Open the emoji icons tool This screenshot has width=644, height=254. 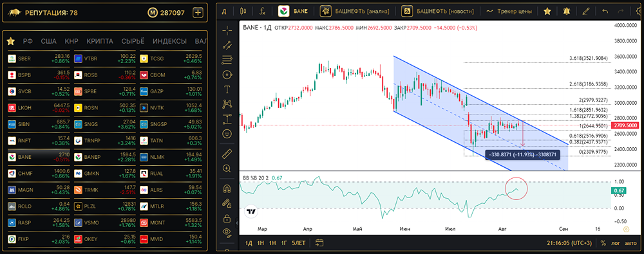pos(227,133)
